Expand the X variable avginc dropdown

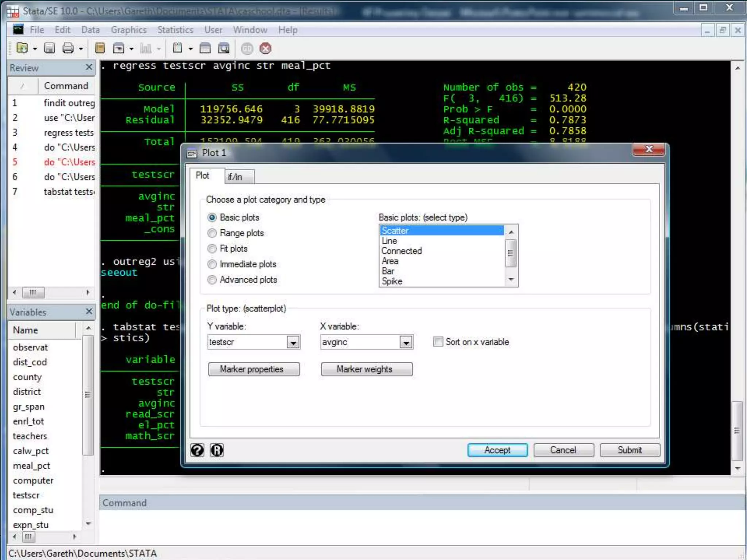tap(406, 342)
